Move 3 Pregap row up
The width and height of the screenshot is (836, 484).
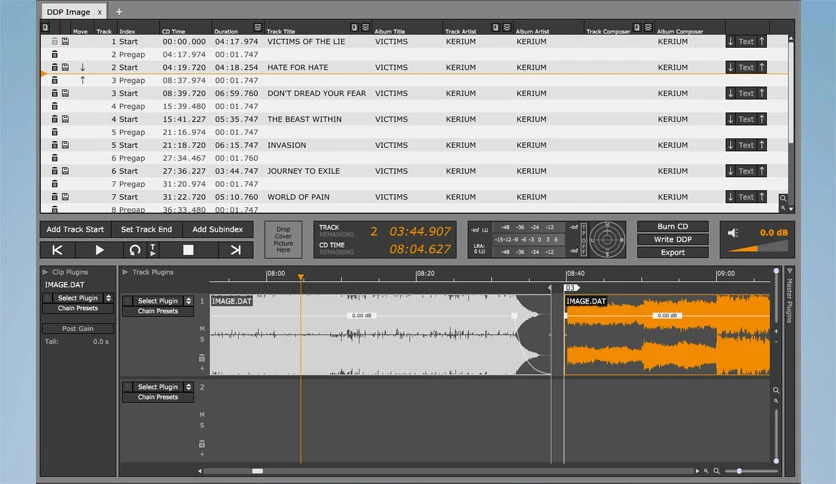pyautogui.click(x=83, y=80)
